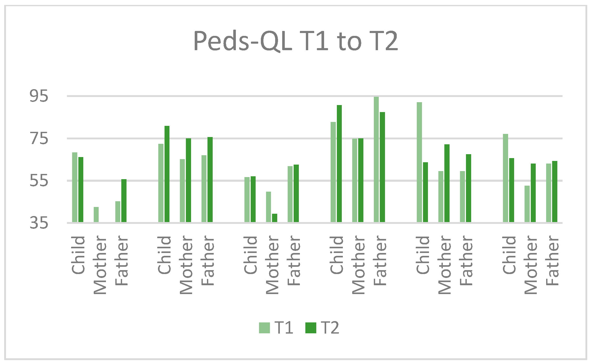Click the rightmost Father axis label
The image size is (593, 364).
tap(552, 260)
